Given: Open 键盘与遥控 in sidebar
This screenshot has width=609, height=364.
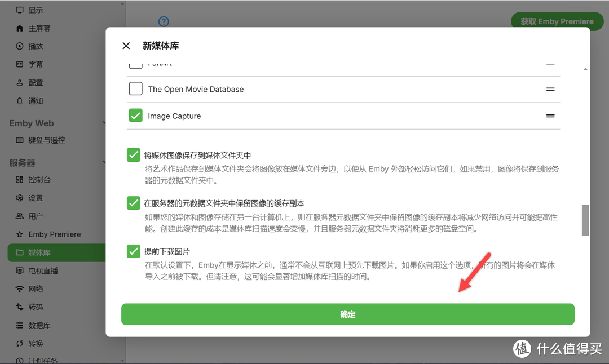Looking at the screenshot, I should coord(47,140).
